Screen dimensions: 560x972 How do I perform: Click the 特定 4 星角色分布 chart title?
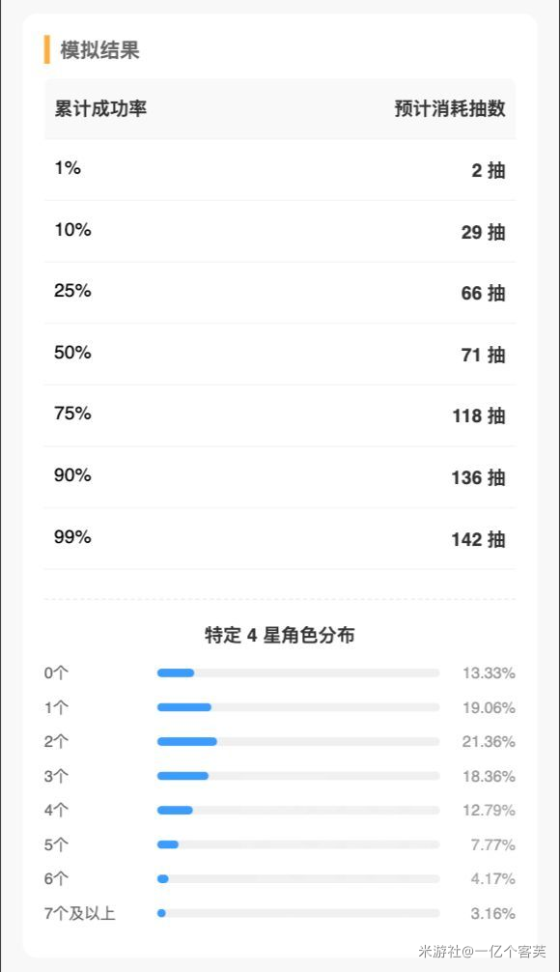click(280, 635)
